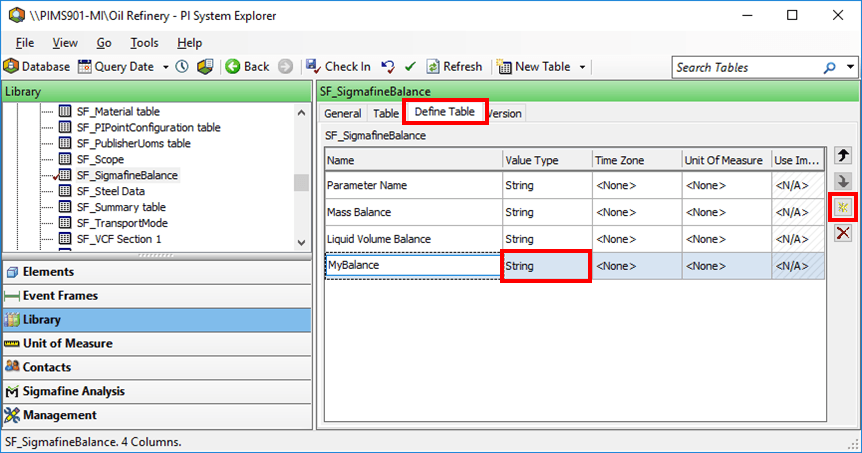Click the Move Column Down arrow icon
The height and width of the screenshot is (453, 862).
point(843,181)
